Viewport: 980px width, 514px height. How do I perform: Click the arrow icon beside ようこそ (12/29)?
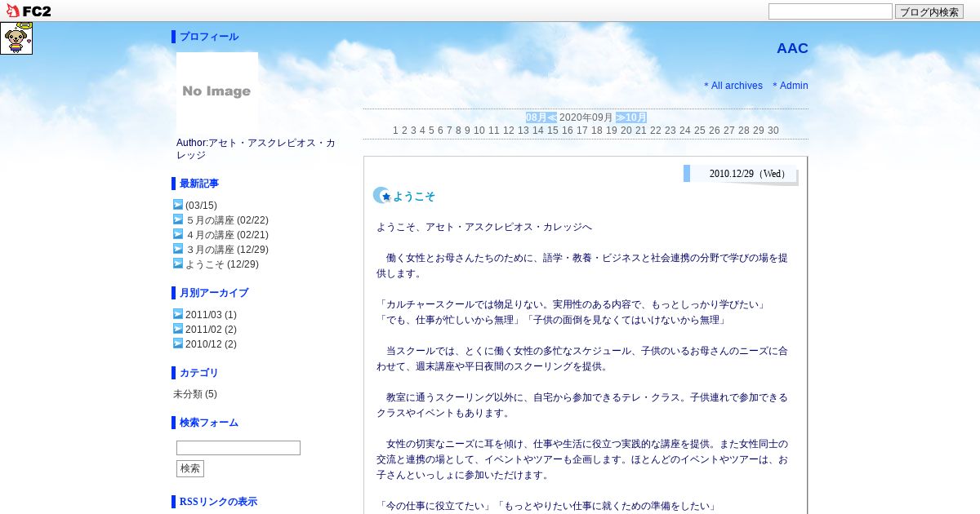point(178,264)
